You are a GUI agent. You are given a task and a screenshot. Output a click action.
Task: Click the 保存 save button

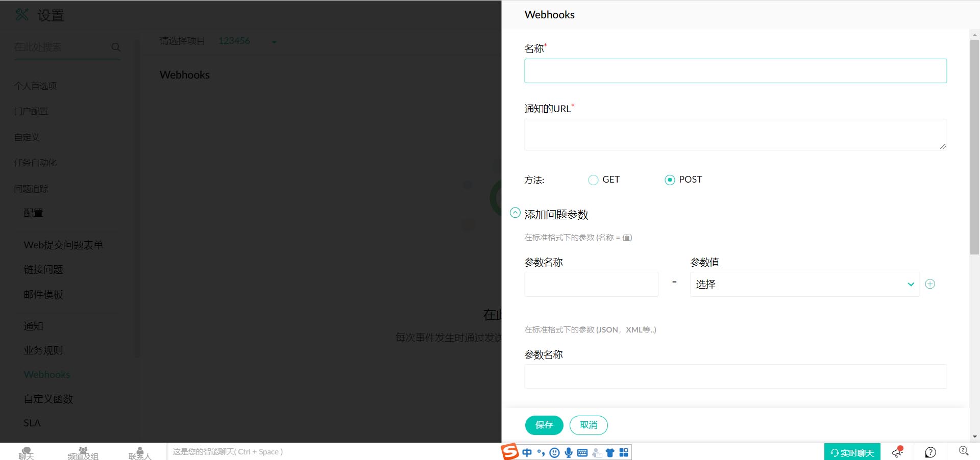pyautogui.click(x=544, y=425)
